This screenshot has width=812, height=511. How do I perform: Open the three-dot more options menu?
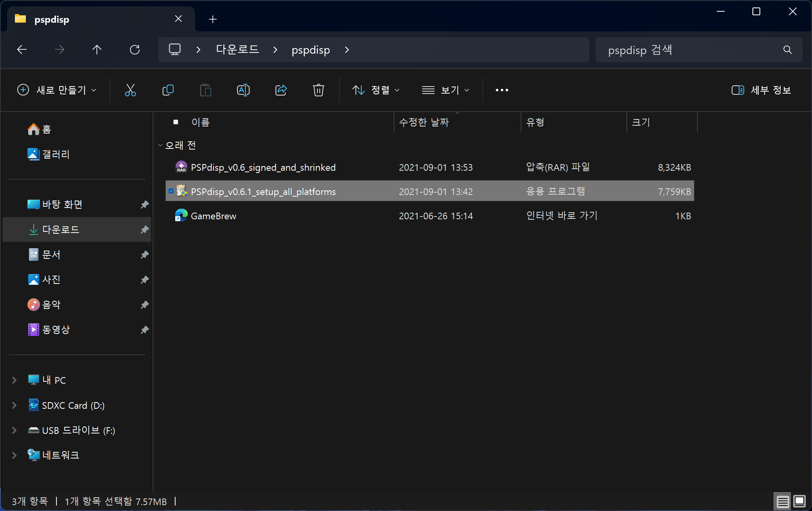pyautogui.click(x=502, y=90)
